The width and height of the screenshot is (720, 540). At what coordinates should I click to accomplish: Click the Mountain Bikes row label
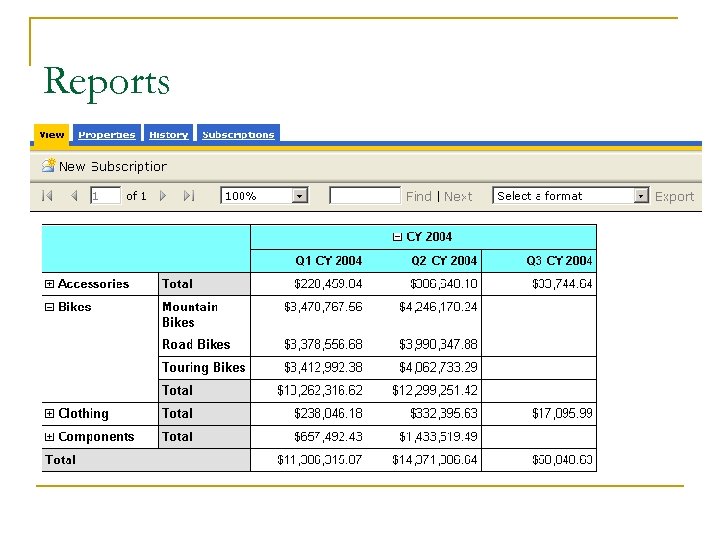tap(190, 315)
